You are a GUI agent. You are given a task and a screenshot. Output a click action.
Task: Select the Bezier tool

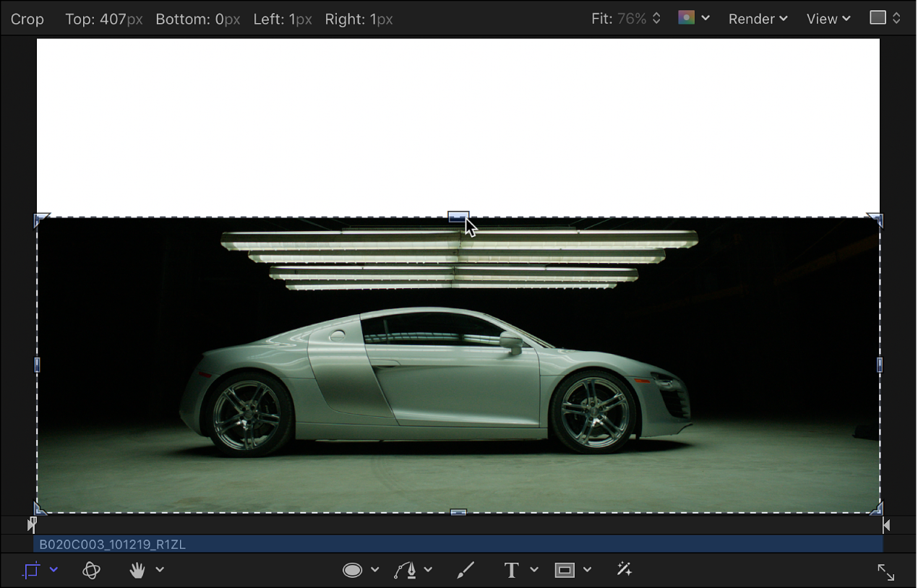[x=405, y=570]
